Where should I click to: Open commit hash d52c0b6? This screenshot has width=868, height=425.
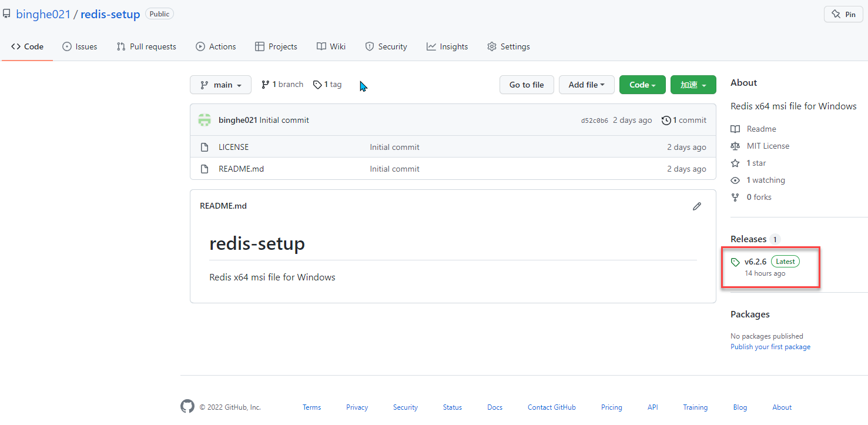594,121
